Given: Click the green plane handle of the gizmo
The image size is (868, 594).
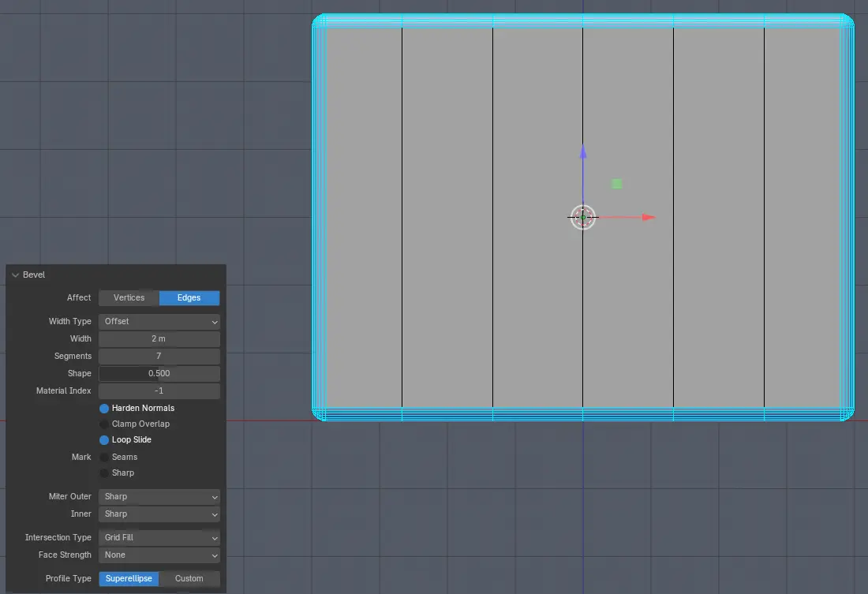Looking at the screenshot, I should (617, 184).
